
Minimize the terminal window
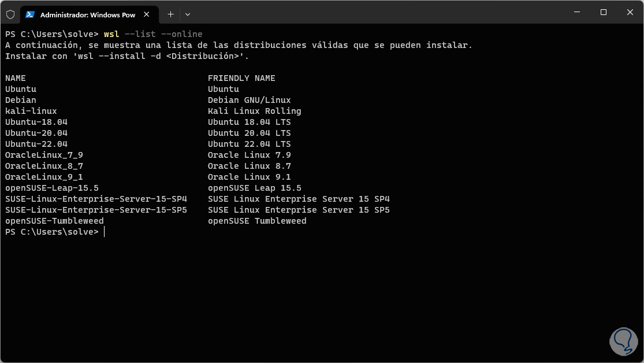pyautogui.click(x=577, y=12)
